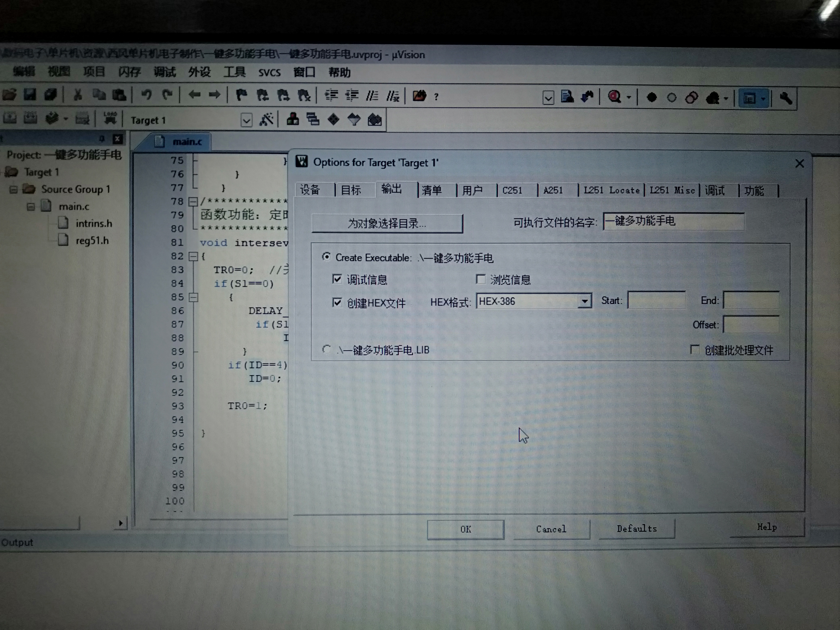840x630 pixels.
Task: Open the Target 1 selector dropdown
Action: [247, 120]
